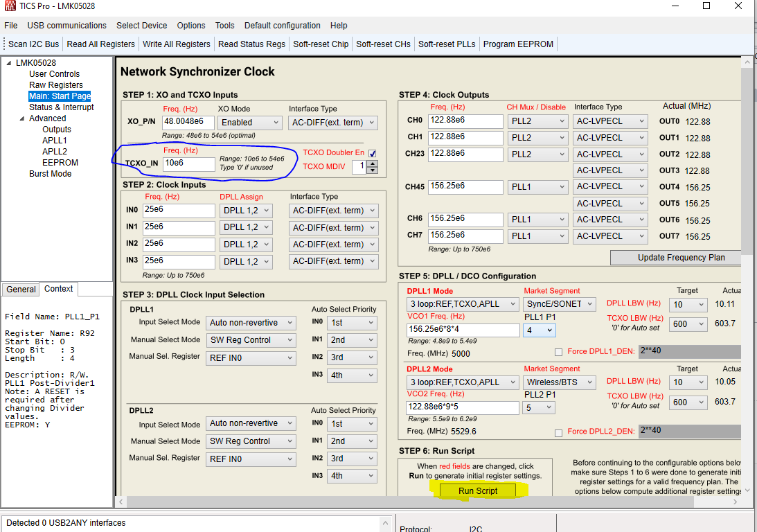757x532 pixels.
Task: Open CH45 CH Mux PLL1 dropdown
Action: tap(538, 187)
